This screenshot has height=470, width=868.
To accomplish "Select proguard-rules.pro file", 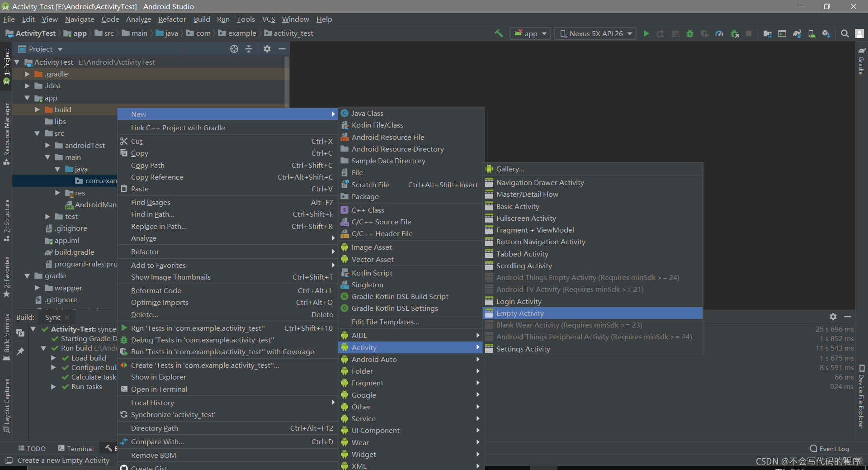I will [81, 264].
